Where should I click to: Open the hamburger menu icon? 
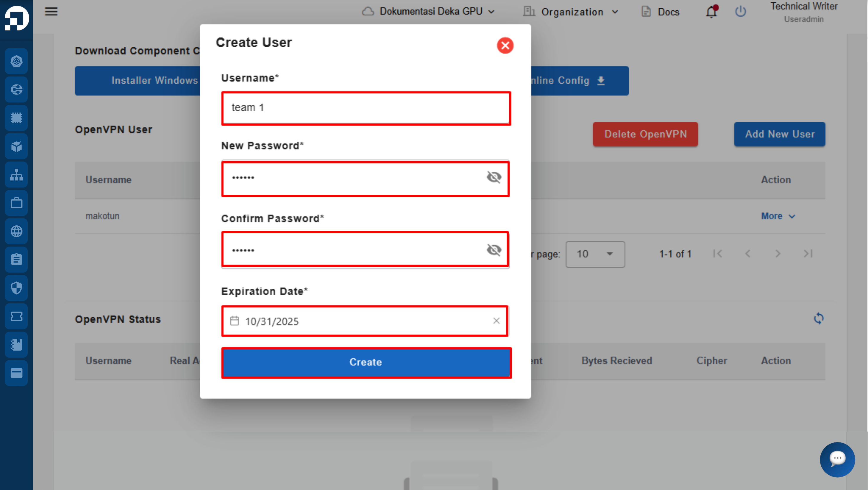pos(51,12)
